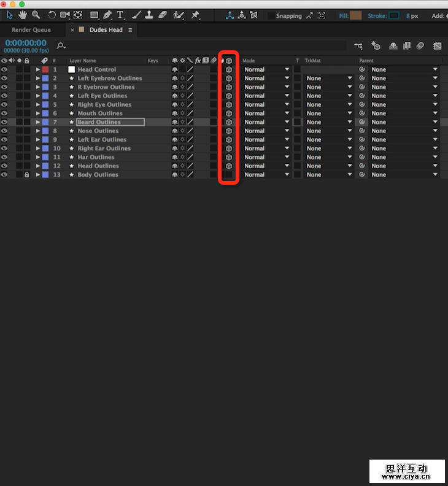Screen dimensions: 448x486
Task: Select the Pen tool
Action: click(107, 15)
